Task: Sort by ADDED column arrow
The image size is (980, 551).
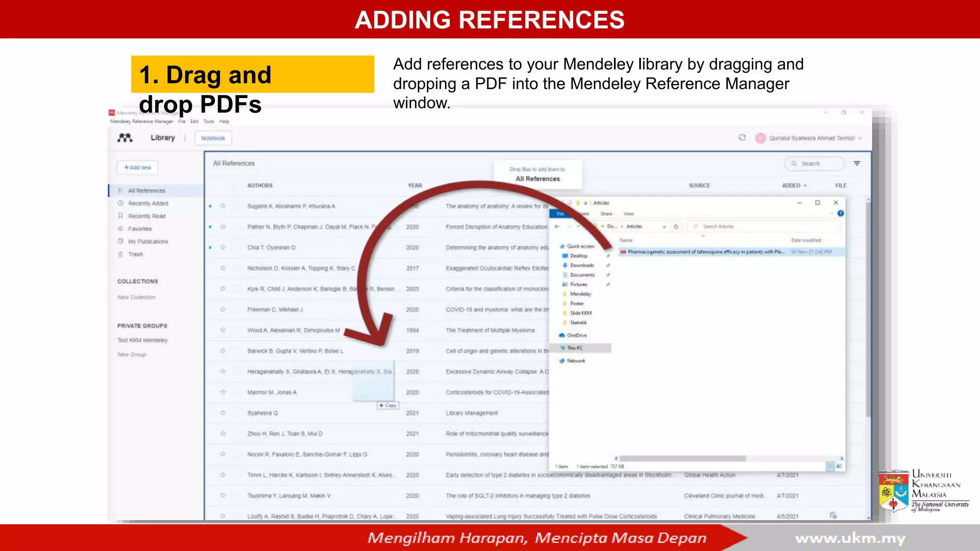Action: tap(805, 186)
